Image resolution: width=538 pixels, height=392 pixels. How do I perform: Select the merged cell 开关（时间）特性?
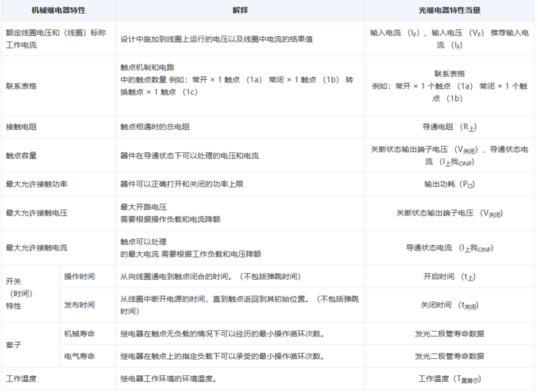tap(30, 294)
